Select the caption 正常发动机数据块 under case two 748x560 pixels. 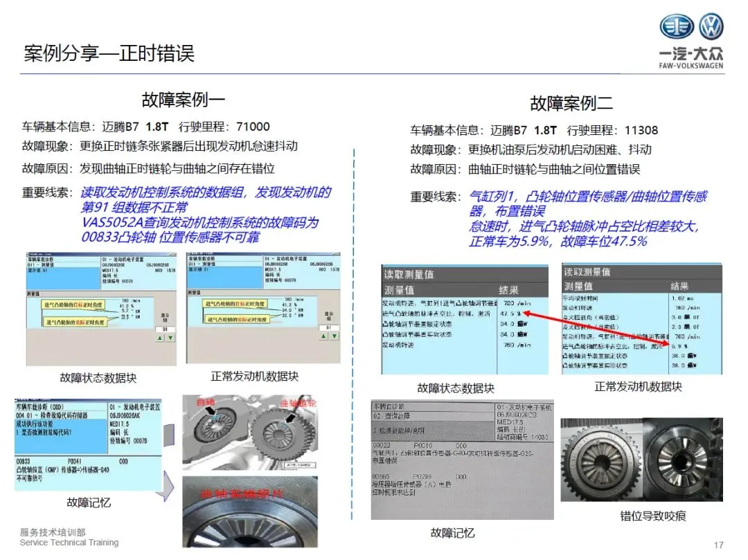tap(639, 386)
